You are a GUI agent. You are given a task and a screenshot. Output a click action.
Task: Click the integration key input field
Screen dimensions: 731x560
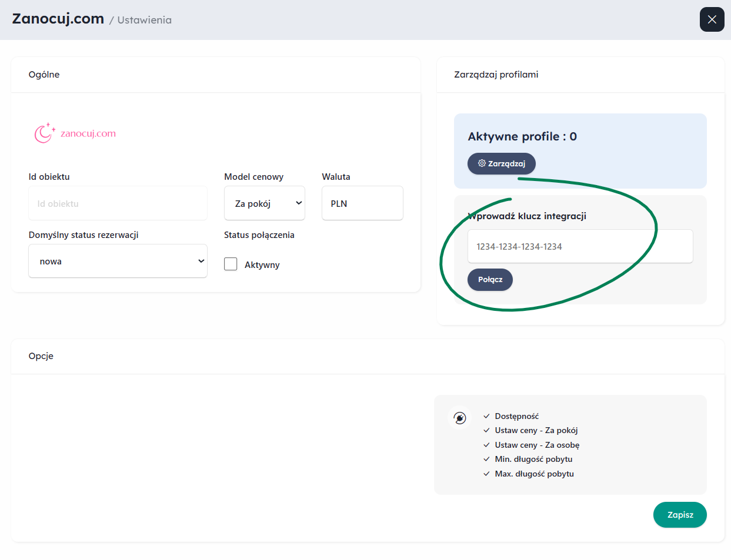[580, 246]
